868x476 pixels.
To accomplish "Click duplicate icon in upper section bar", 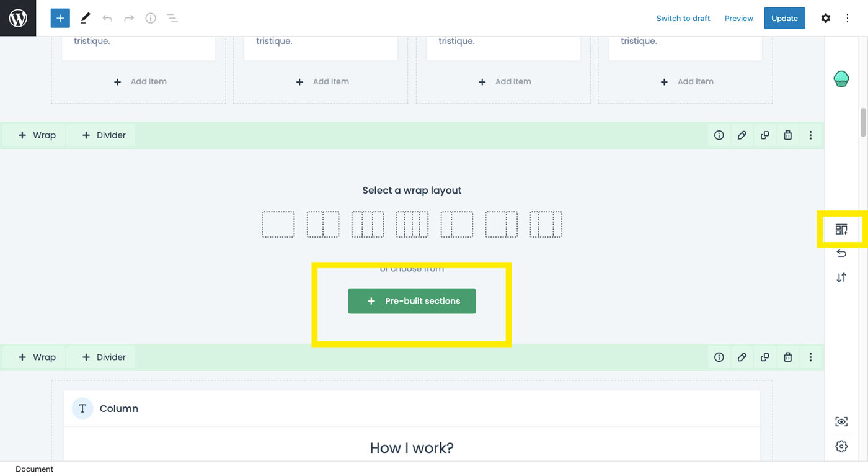I will coord(765,135).
